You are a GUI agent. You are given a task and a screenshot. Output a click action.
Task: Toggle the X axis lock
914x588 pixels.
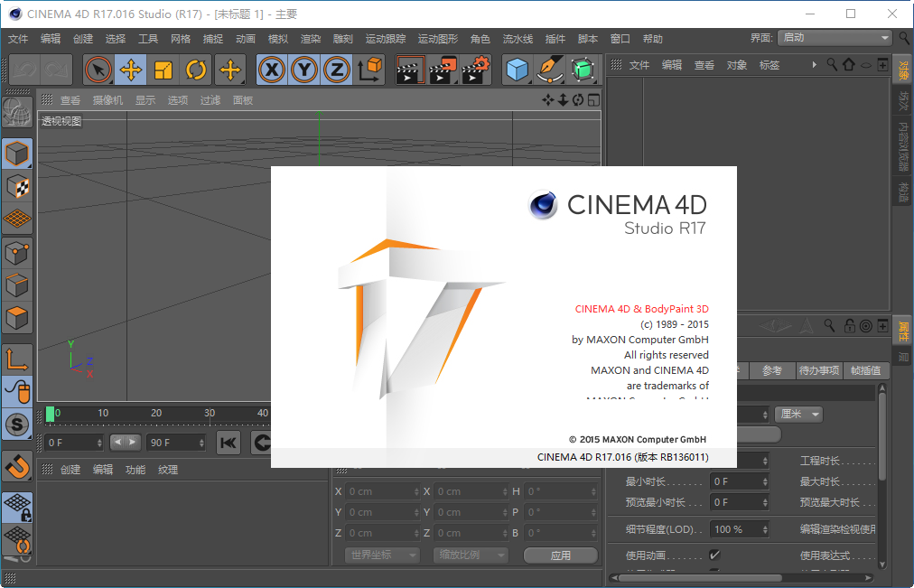pyautogui.click(x=272, y=70)
